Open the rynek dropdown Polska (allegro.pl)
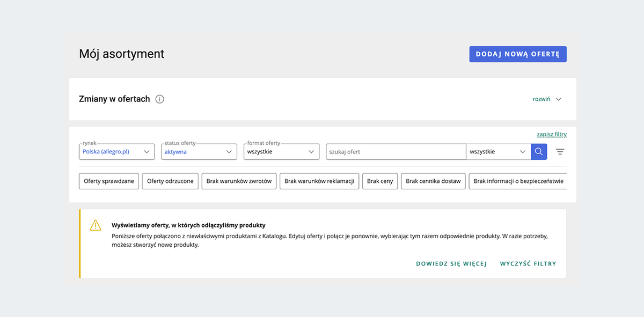This screenshot has height=317, width=644. 116,152
